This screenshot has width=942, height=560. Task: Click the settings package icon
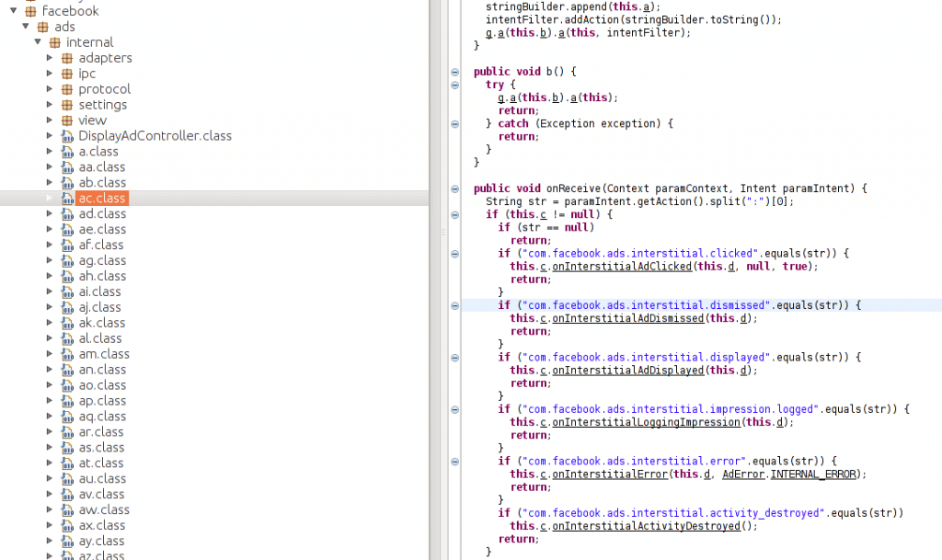67,105
